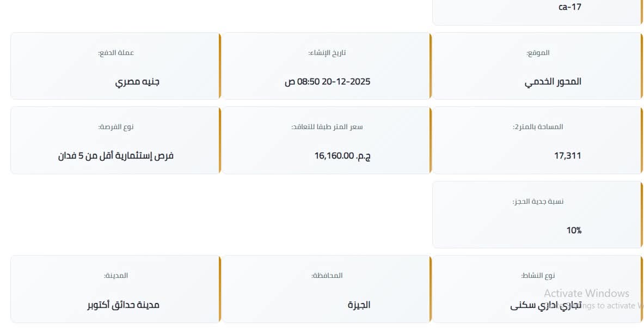644x328 pixels.
Task: Select the جنيه مصري currency value
Action: pos(137,82)
